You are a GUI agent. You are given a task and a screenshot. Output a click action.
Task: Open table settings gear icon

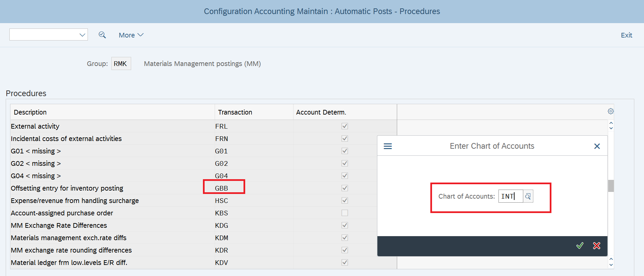[x=610, y=111]
